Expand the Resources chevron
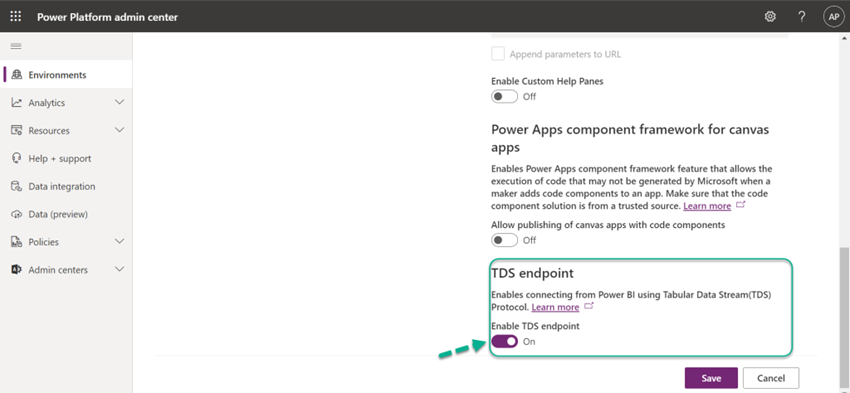The width and height of the screenshot is (850, 393). 120,130
